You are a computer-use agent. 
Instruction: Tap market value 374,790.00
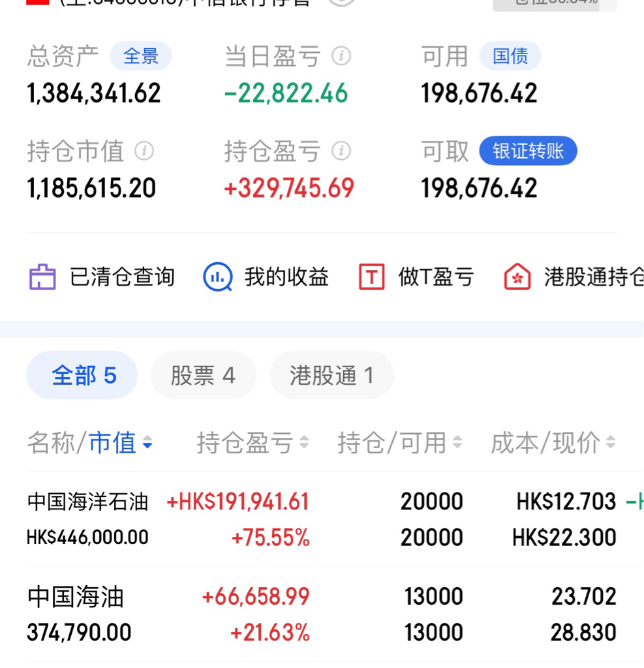(x=79, y=632)
